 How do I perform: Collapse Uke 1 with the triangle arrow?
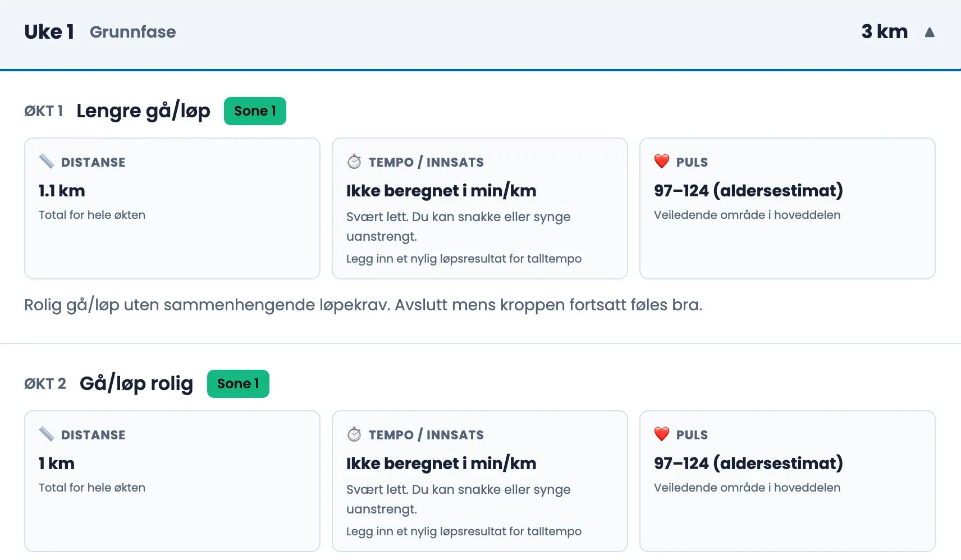pos(930,32)
